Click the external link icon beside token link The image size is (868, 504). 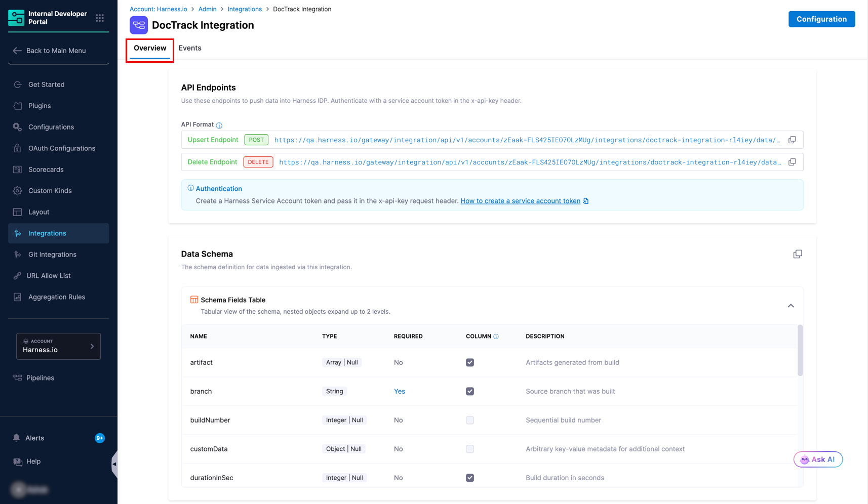tap(586, 201)
